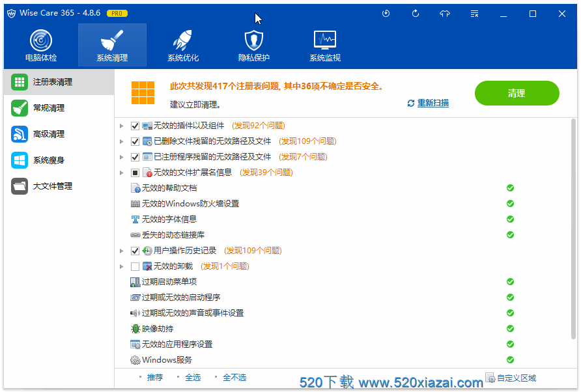Screen dimensions: 581x392
Task: Click the 全选 select-all link
Action: tap(193, 378)
